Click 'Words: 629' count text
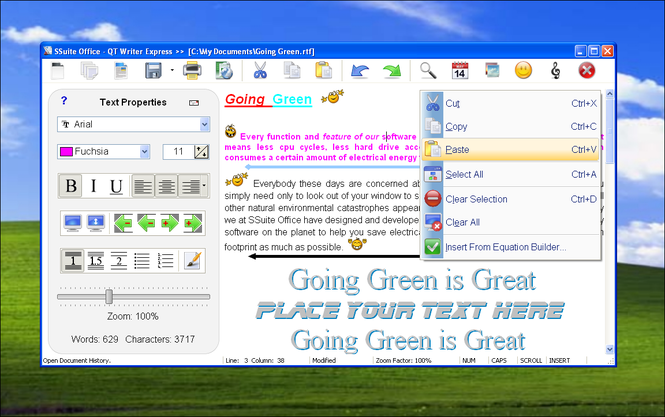The width and height of the screenshot is (665, 417). coord(95,339)
